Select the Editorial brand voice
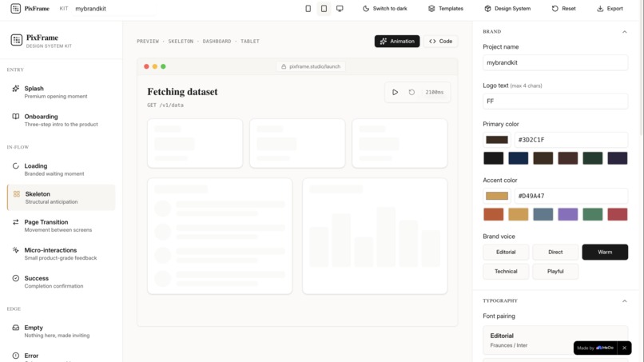Image resolution: width=644 pixels, height=362 pixels. click(x=506, y=252)
